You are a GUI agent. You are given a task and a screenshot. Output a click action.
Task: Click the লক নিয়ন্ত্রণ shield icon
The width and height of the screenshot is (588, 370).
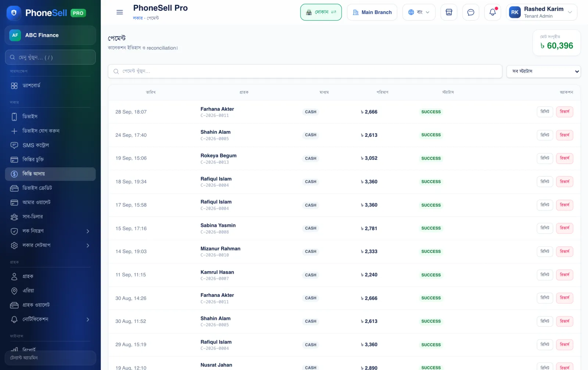pos(14,231)
